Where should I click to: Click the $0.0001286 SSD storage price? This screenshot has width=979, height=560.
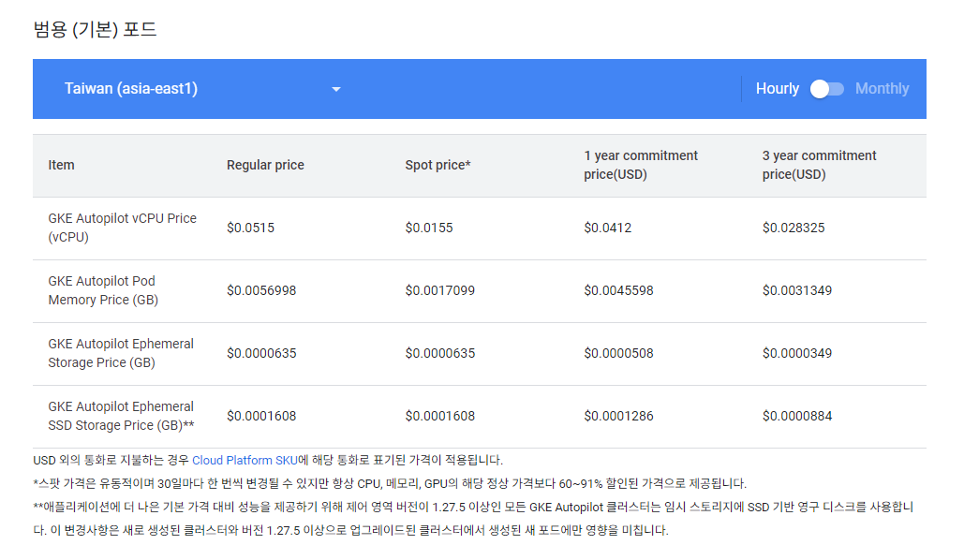pos(618,416)
